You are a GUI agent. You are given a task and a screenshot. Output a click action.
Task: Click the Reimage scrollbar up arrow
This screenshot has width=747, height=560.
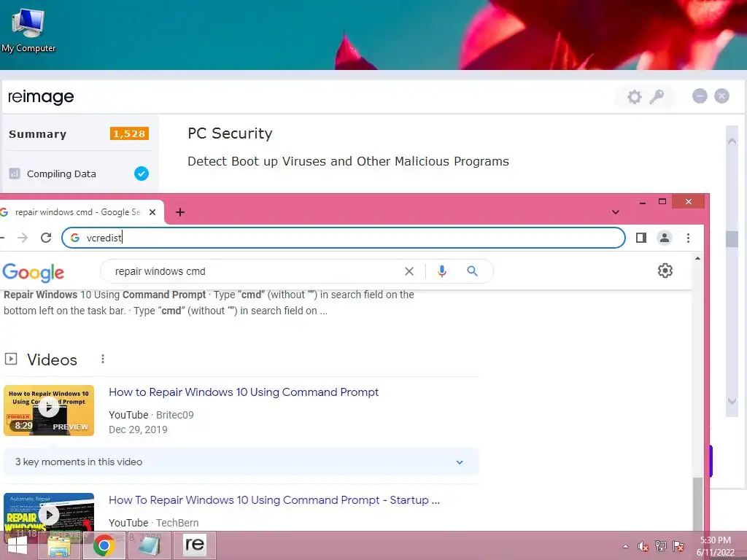pos(732,141)
